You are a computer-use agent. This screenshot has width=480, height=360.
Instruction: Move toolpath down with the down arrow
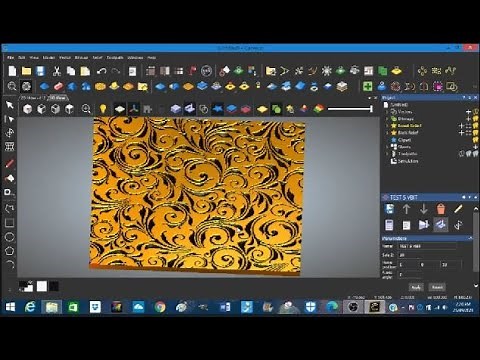424,209
